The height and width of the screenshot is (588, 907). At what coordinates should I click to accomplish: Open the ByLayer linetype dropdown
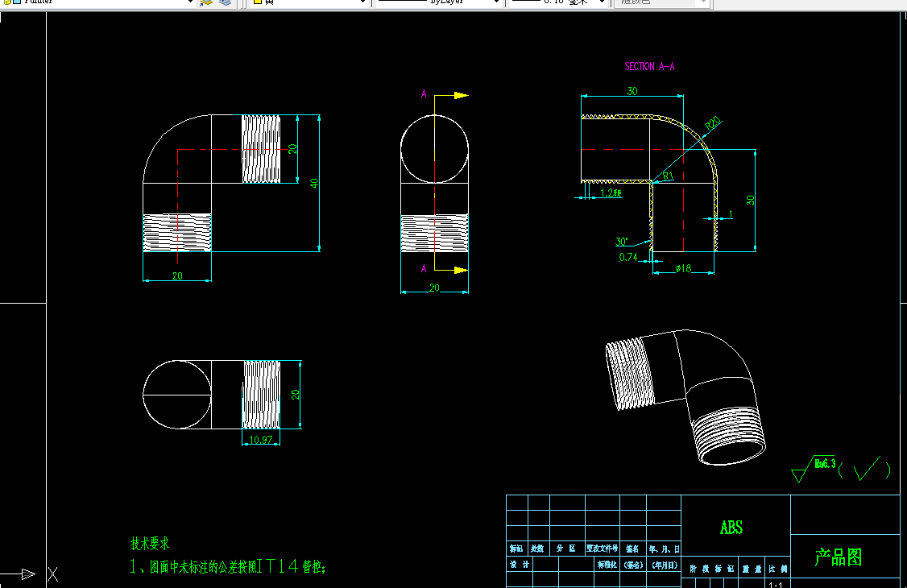438,2
